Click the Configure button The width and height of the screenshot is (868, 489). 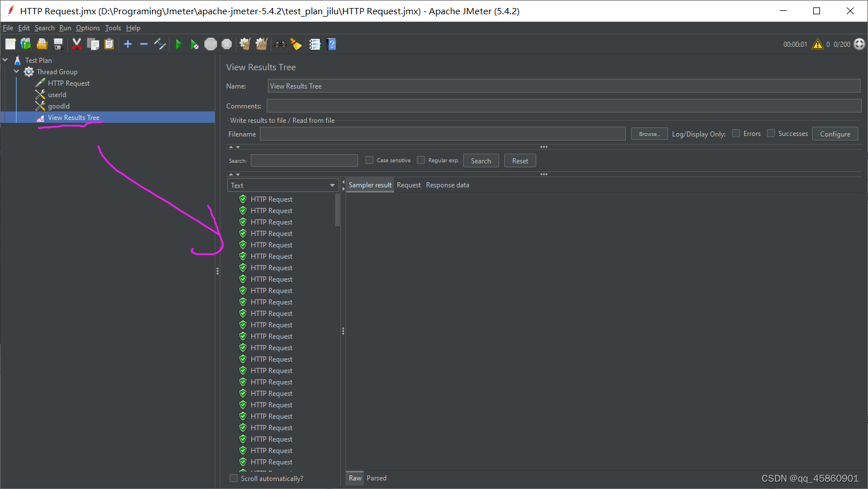(835, 134)
